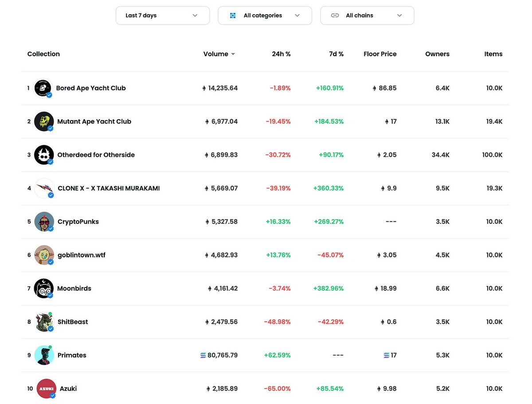Open the Moonbirds collection
The height and width of the screenshot is (404, 532).
click(x=74, y=288)
